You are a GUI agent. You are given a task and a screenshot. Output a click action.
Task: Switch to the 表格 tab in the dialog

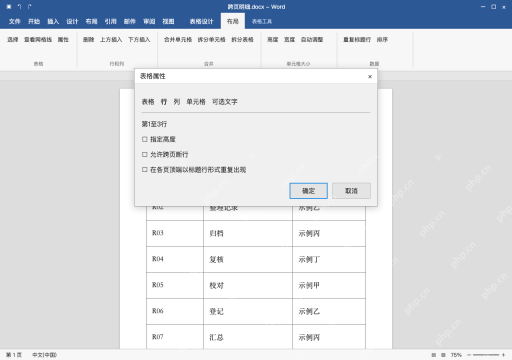(148, 102)
